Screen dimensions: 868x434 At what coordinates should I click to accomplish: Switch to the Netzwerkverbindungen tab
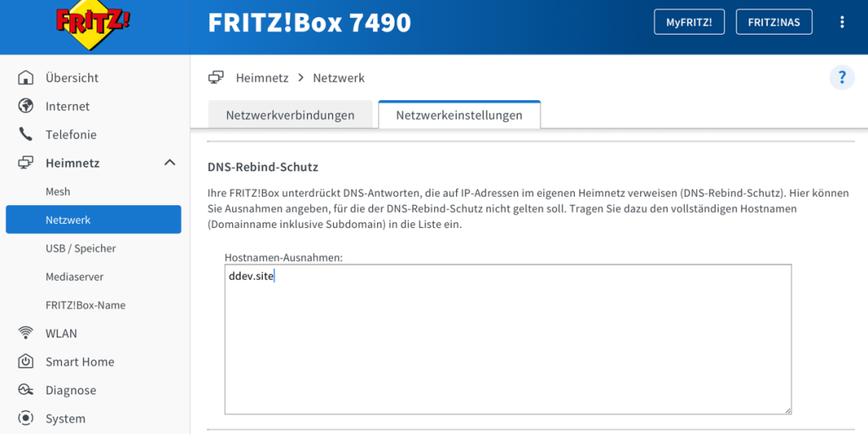[x=290, y=115]
